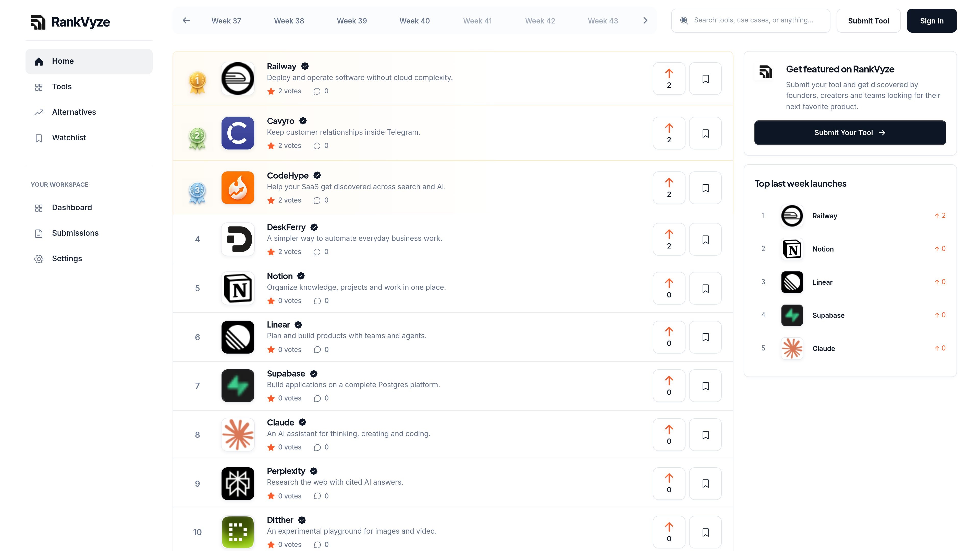The height and width of the screenshot is (551, 980).
Task: Upvote DeskFerry
Action: [669, 240]
